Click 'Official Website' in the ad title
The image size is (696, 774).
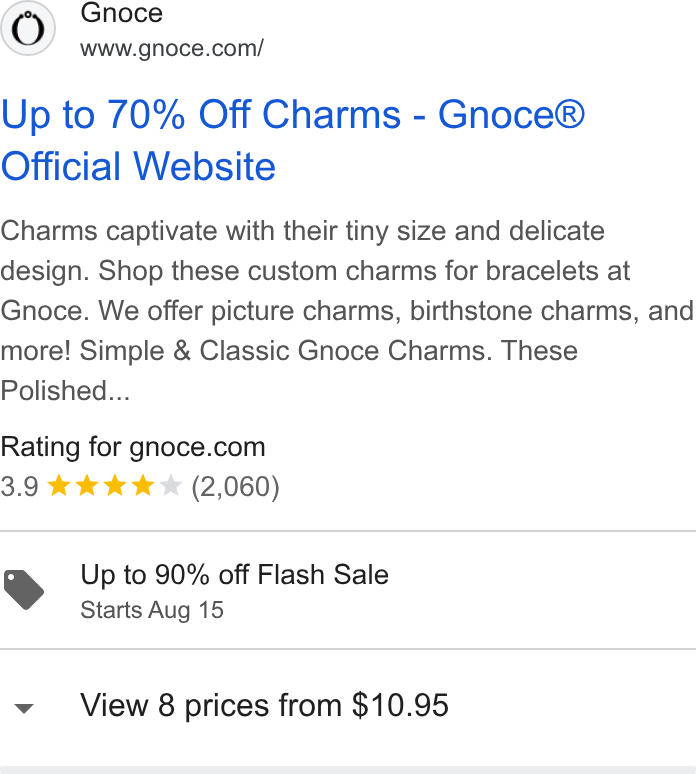click(x=138, y=166)
